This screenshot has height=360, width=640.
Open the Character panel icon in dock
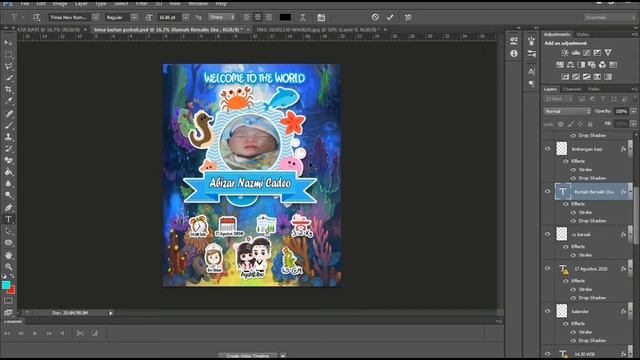coord(531,71)
